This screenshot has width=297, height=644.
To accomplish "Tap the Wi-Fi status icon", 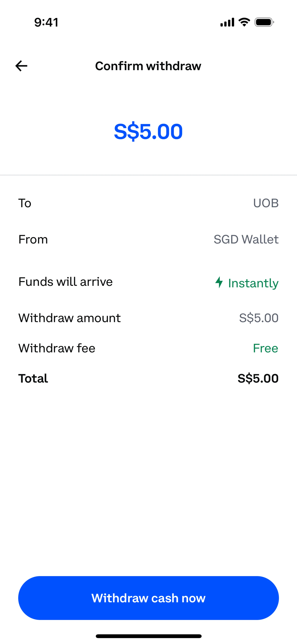I will 244,22.
